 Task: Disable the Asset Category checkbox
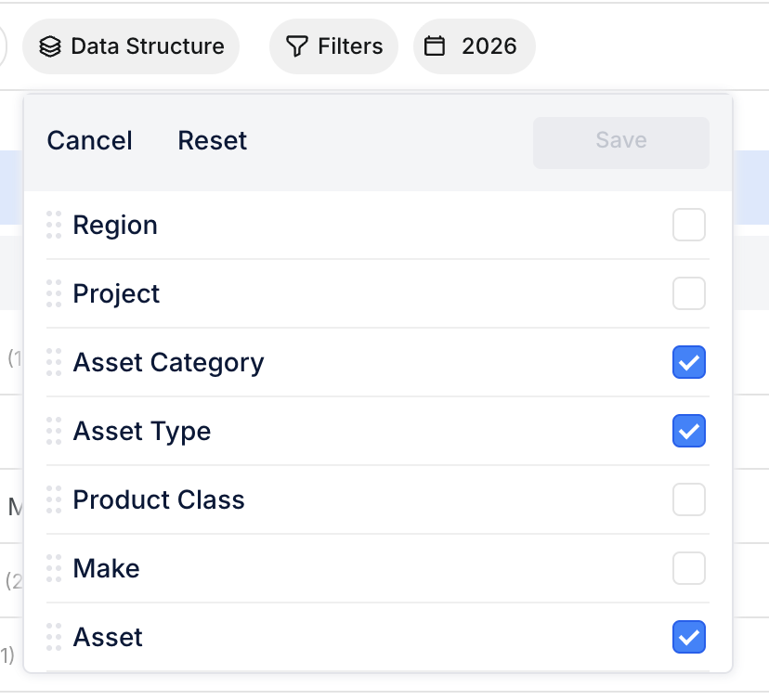click(688, 362)
